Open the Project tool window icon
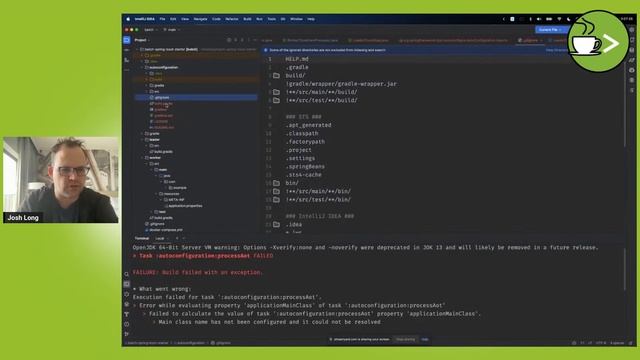Image resolution: width=640 pixels, height=360 pixels. pyautogui.click(x=127, y=40)
